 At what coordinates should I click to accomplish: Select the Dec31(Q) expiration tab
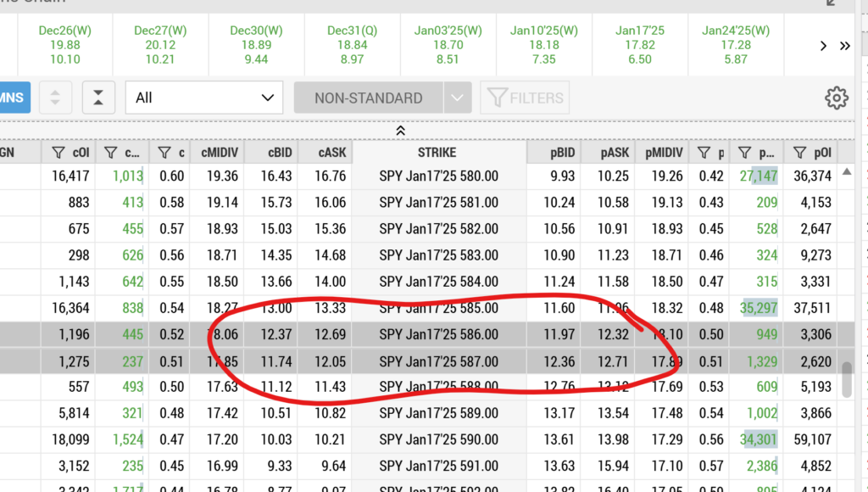point(352,45)
